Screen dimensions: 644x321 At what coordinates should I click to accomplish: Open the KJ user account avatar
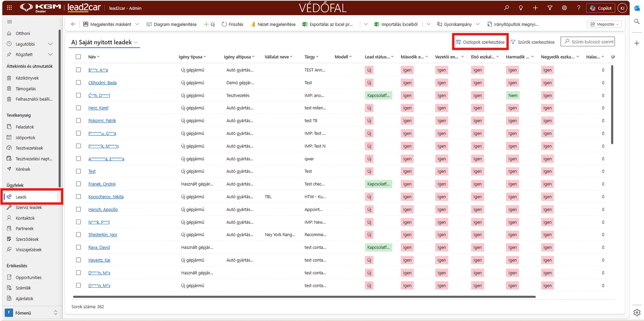[x=622, y=8]
